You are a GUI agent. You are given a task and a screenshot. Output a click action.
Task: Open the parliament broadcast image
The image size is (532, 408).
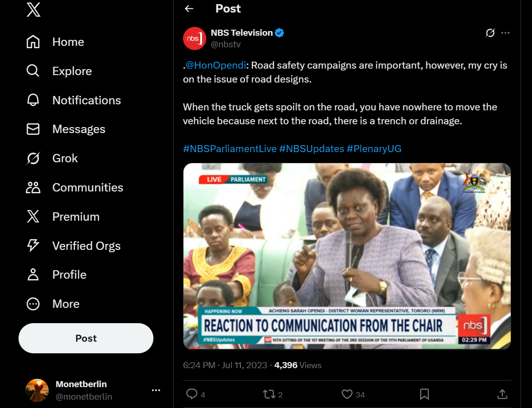point(347,256)
